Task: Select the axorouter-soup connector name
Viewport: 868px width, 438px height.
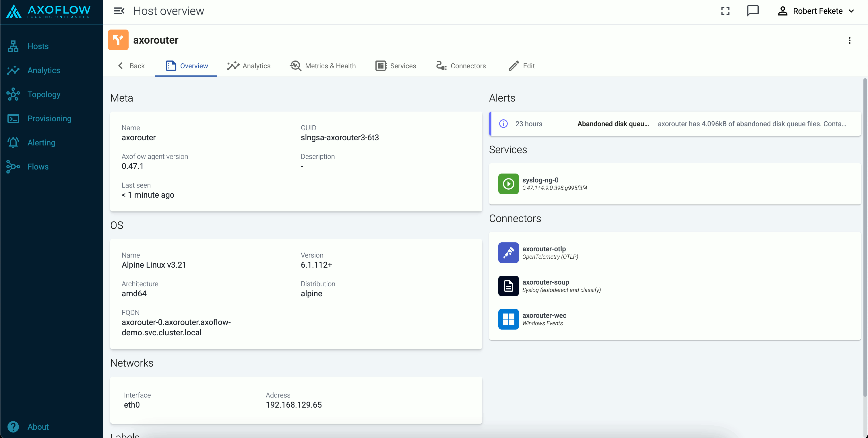Action: pyautogui.click(x=546, y=282)
